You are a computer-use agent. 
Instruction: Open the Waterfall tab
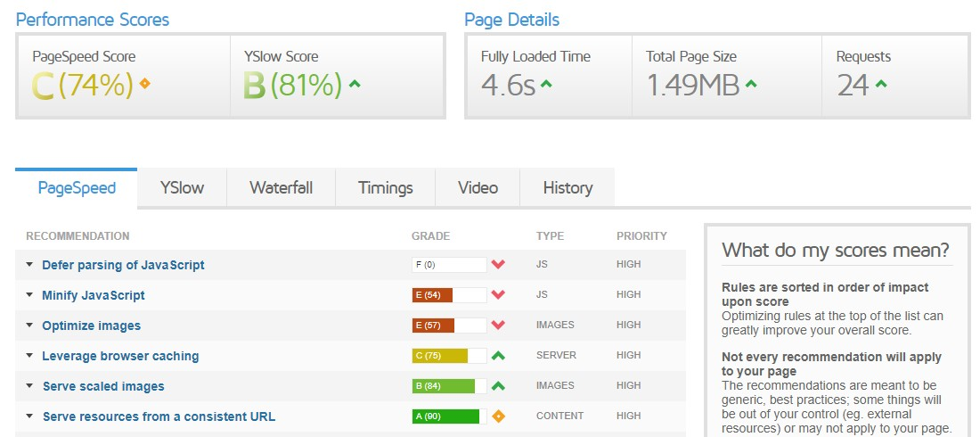coord(281,188)
